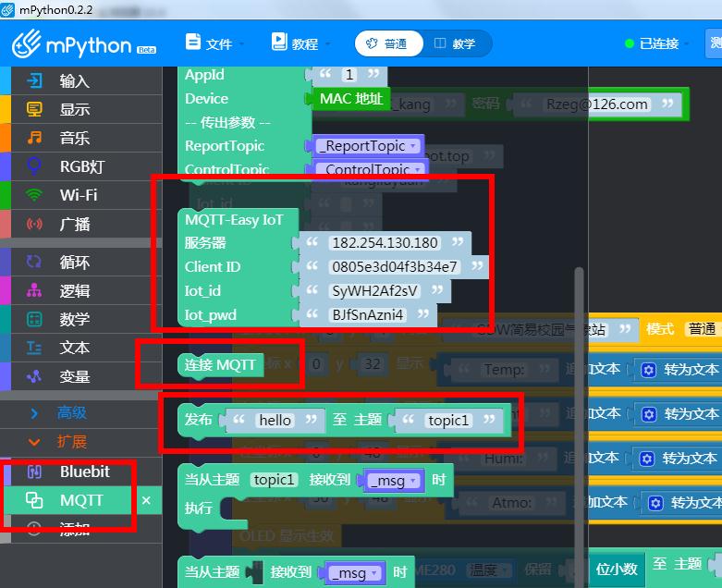The width and height of the screenshot is (722, 588).
Task: Open the 输入 category icon
Action: point(34,80)
